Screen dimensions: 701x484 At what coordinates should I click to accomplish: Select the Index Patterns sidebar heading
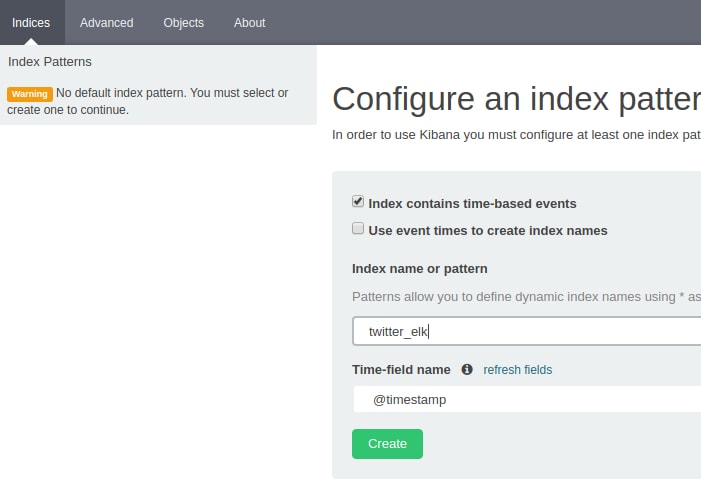[x=50, y=62]
